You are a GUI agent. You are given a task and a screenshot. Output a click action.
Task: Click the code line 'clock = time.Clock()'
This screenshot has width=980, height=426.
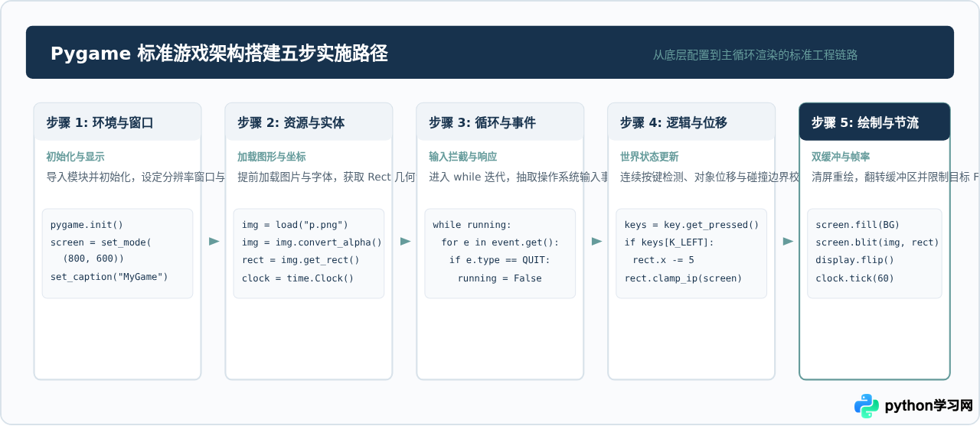coord(298,278)
